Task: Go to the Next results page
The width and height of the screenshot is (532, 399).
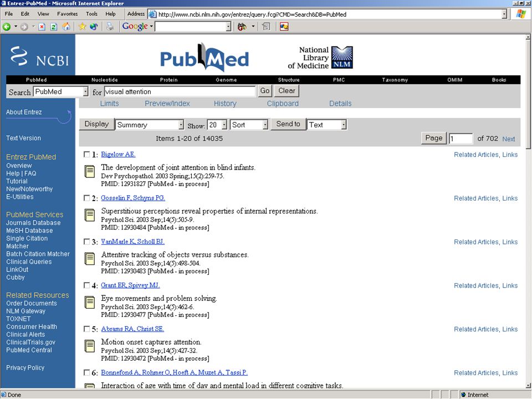Action: tap(509, 139)
